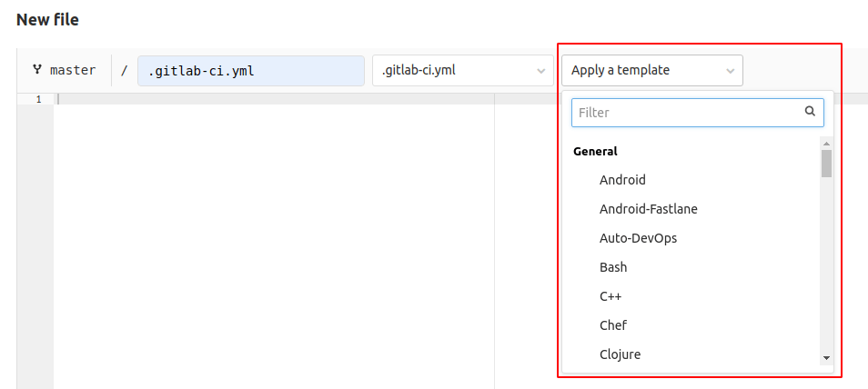This screenshot has height=389, width=868.
Task: Select the Android template
Action: click(622, 180)
